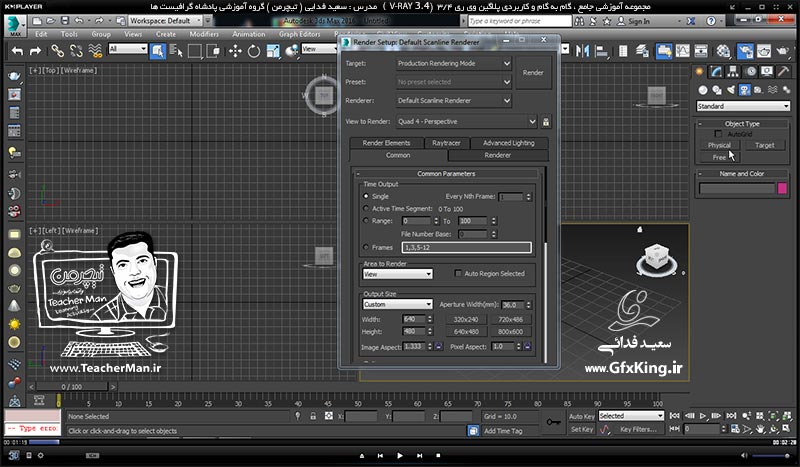The height and width of the screenshot is (467, 800).
Task: Open the Material Editor icon
Action: tap(723, 51)
